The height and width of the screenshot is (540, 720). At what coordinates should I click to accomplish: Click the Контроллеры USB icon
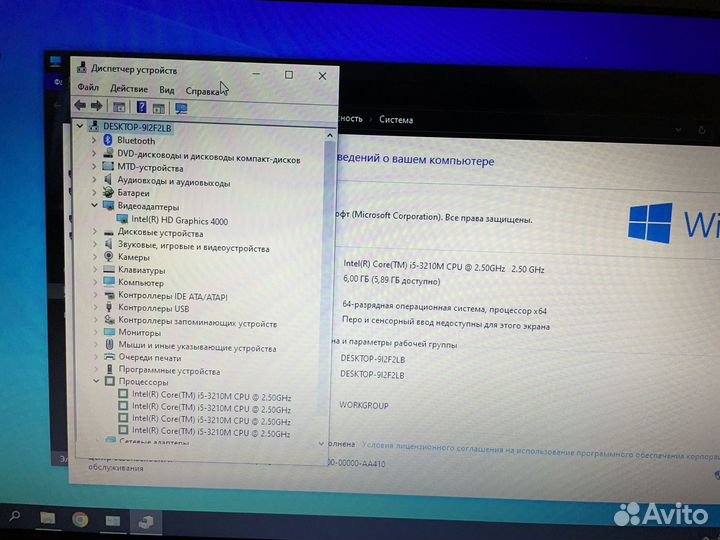coord(109,307)
